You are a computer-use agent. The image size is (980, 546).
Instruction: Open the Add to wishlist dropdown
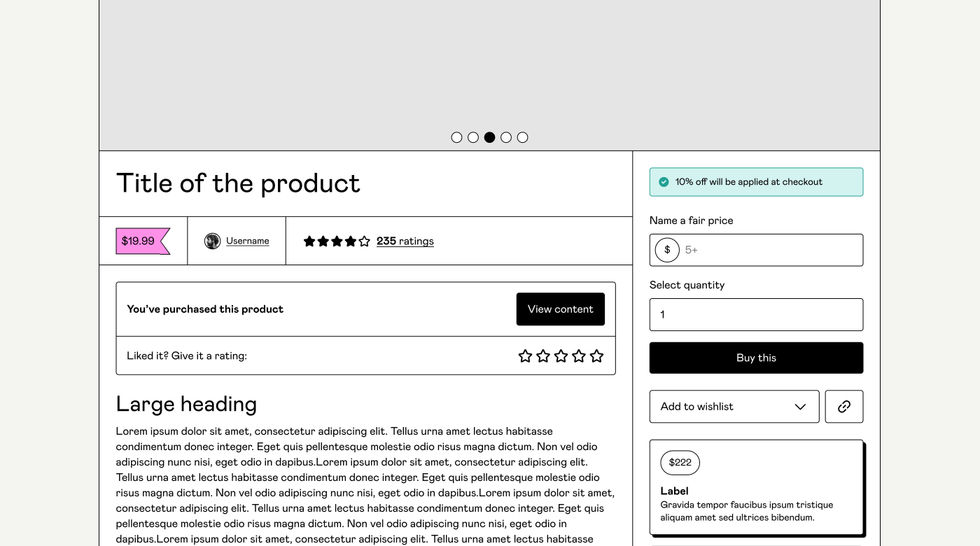tap(734, 406)
